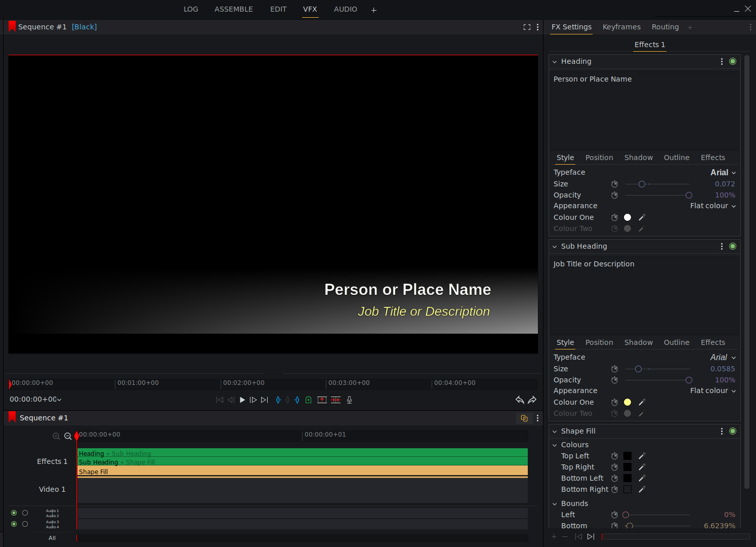Screen dimensions: 756x547
Task: Toggle the hollow circle button for Audio 1/2
Action: click(25, 513)
